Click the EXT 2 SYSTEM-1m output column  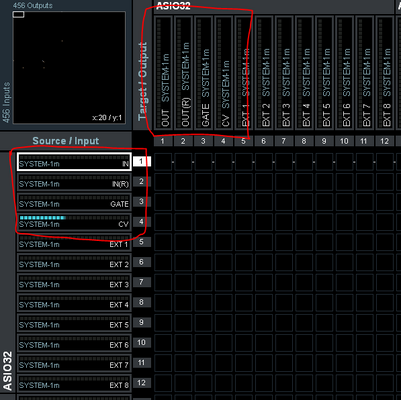pyautogui.click(x=264, y=72)
